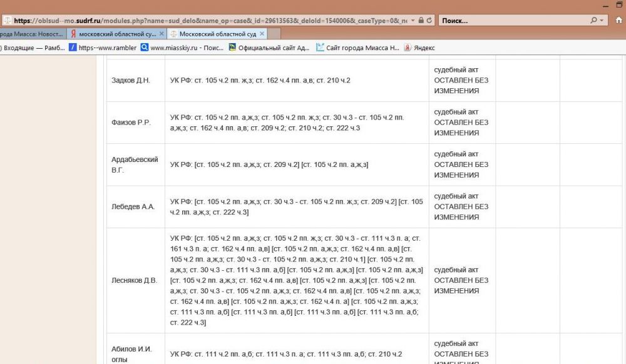Open the "www.miasskiy.ru - Поис..." bookmark
Image resolution: width=626 pixels, height=364 pixels.
coord(182,48)
